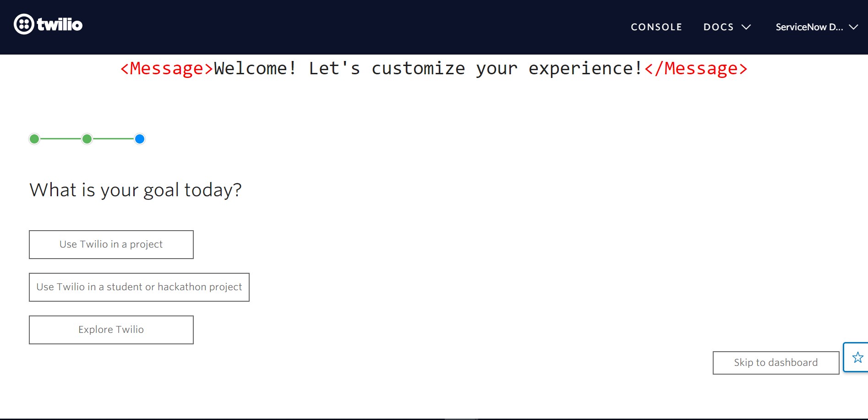This screenshot has width=868, height=420.
Task: Select the blue active progress dot
Action: coord(139,138)
